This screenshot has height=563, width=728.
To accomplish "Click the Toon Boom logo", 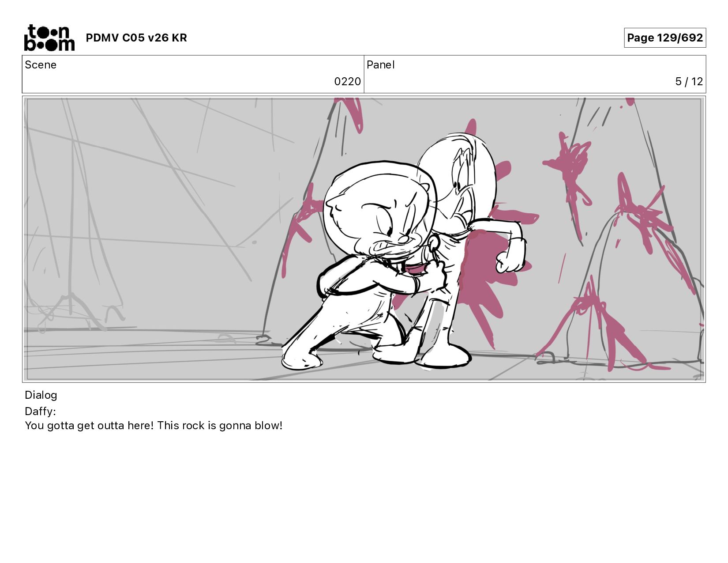I will 49,38.
